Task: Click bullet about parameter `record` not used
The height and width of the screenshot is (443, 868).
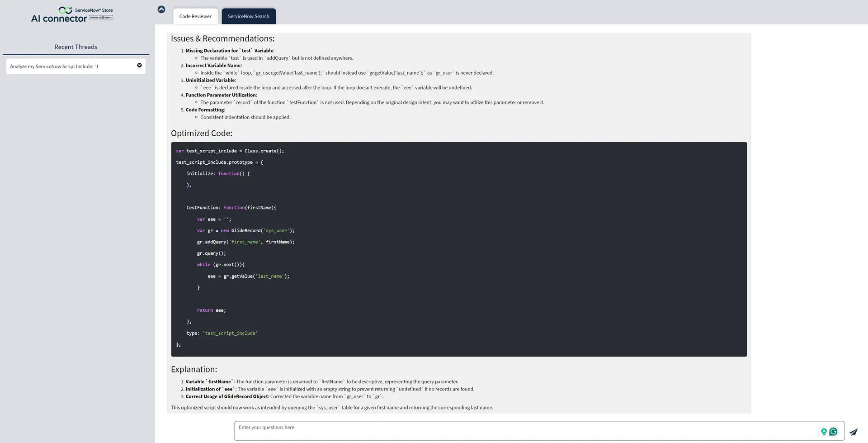Action: tap(372, 102)
